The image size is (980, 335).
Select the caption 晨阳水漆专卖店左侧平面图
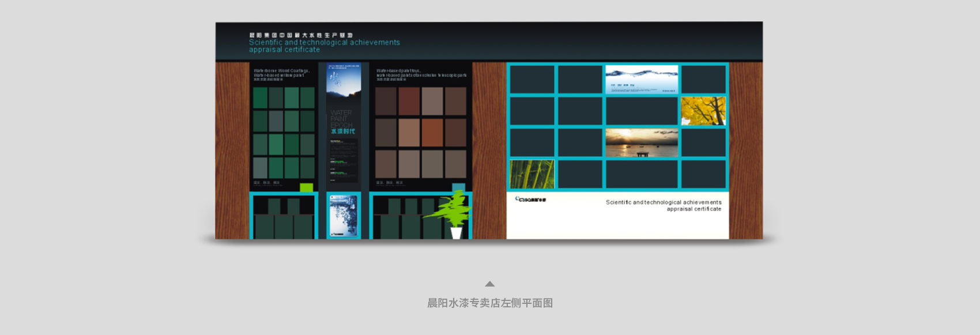(x=490, y=303)
